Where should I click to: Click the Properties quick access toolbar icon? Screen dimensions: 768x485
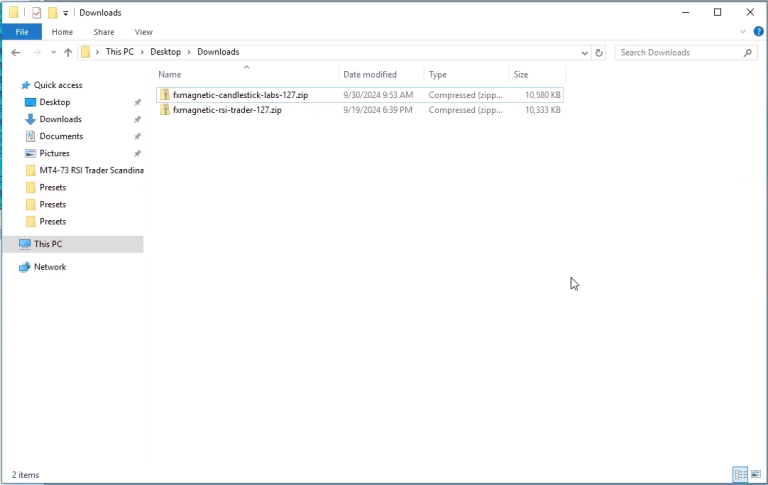click(x=37, y=13)
